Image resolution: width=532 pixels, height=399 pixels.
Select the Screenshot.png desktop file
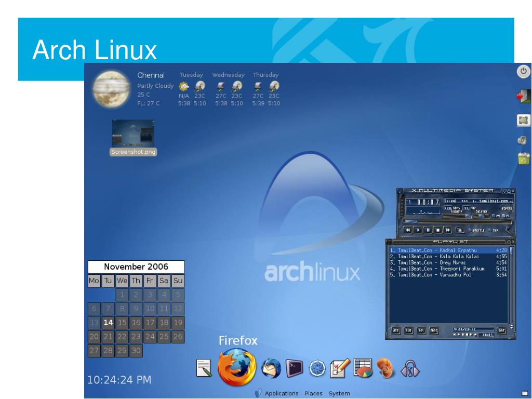133,137
